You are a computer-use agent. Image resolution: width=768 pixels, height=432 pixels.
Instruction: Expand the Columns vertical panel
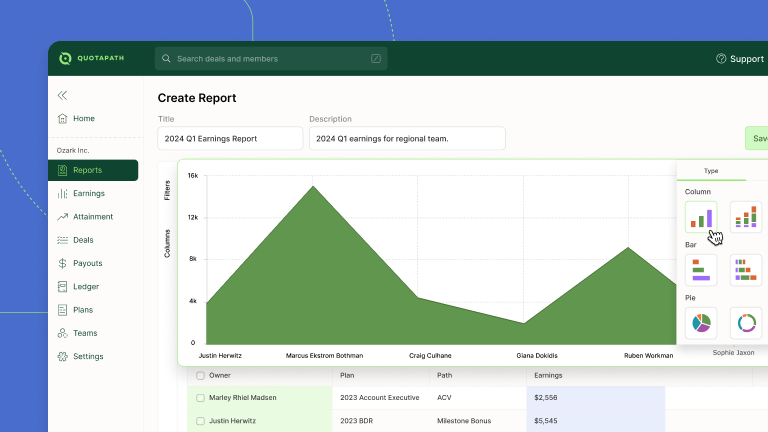tap(167, 243)
